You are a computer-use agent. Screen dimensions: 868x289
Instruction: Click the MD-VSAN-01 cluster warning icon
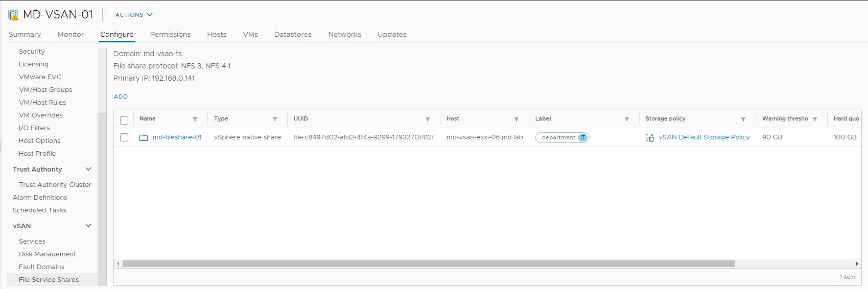[13, 15]
